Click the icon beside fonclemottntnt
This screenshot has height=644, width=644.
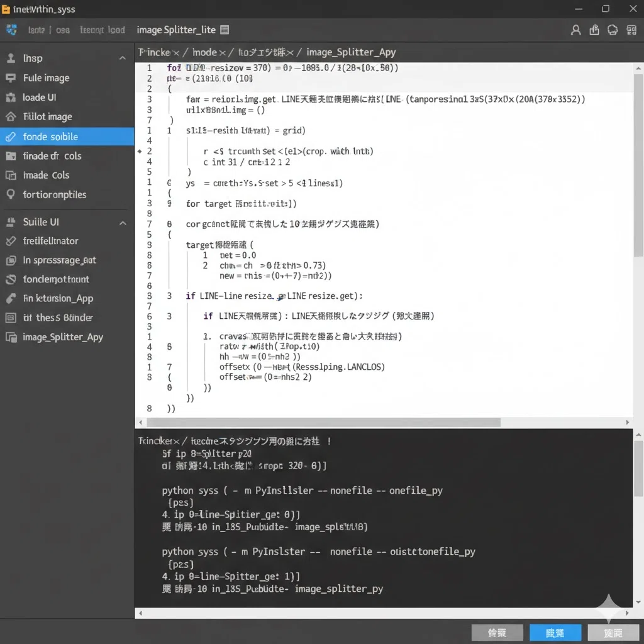[11, 279]
